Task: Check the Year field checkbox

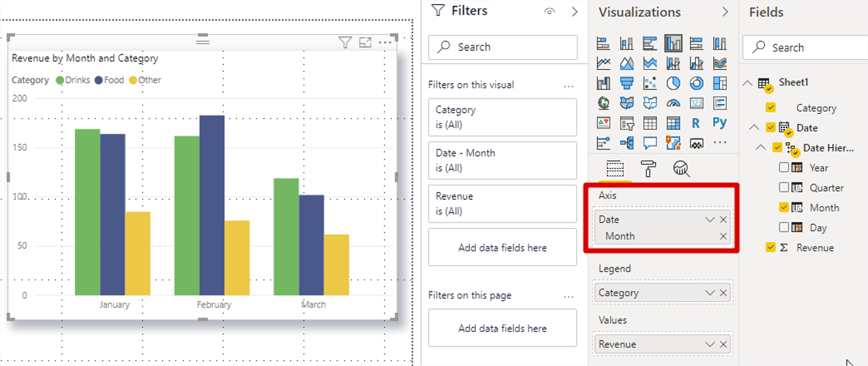Action: coord(784,168)
